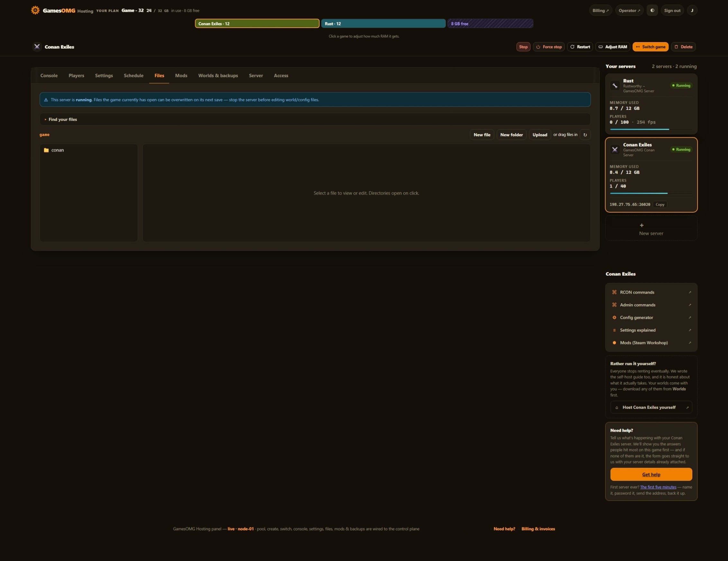Click the GamesOMG gear logo icon
The height and width of the screenshot is (561, 728).
click(x=35, y=10)
